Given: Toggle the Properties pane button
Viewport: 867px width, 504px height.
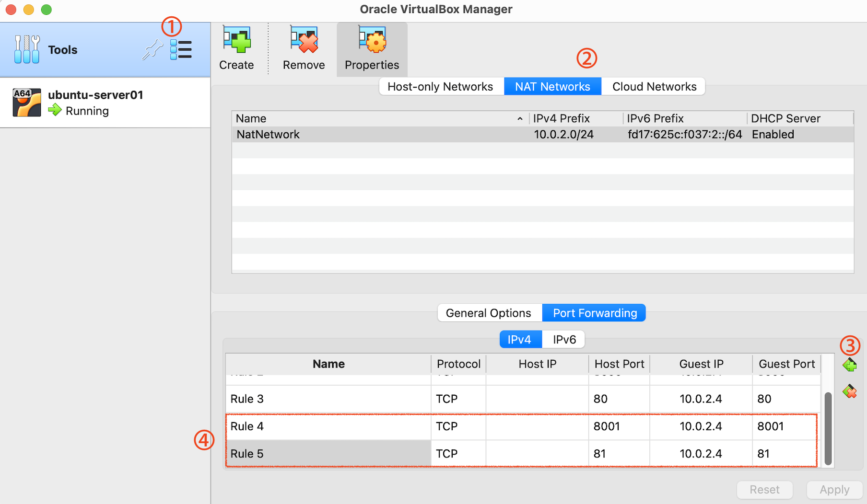Looking at the screenshot, I should pyautogui.click(x=372, y=49).
